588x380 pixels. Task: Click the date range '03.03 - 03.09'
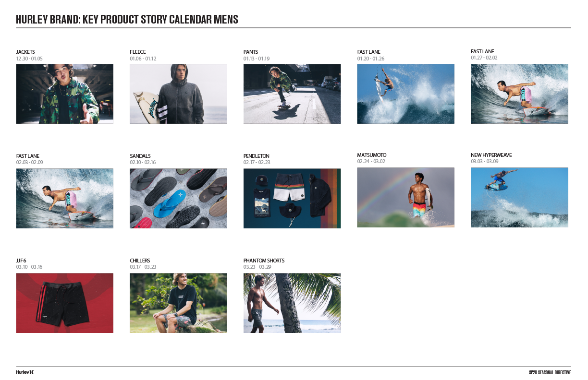[485, 161]
